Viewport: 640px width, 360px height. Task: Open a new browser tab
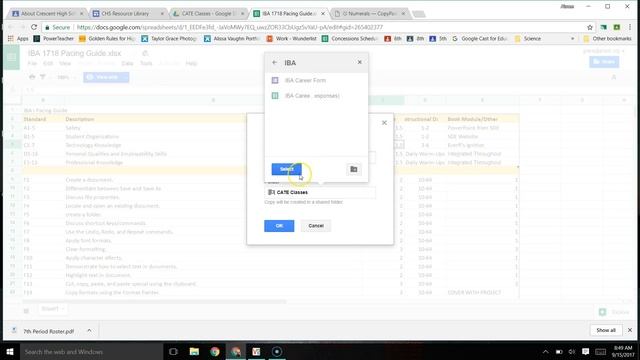click(418, 14)
